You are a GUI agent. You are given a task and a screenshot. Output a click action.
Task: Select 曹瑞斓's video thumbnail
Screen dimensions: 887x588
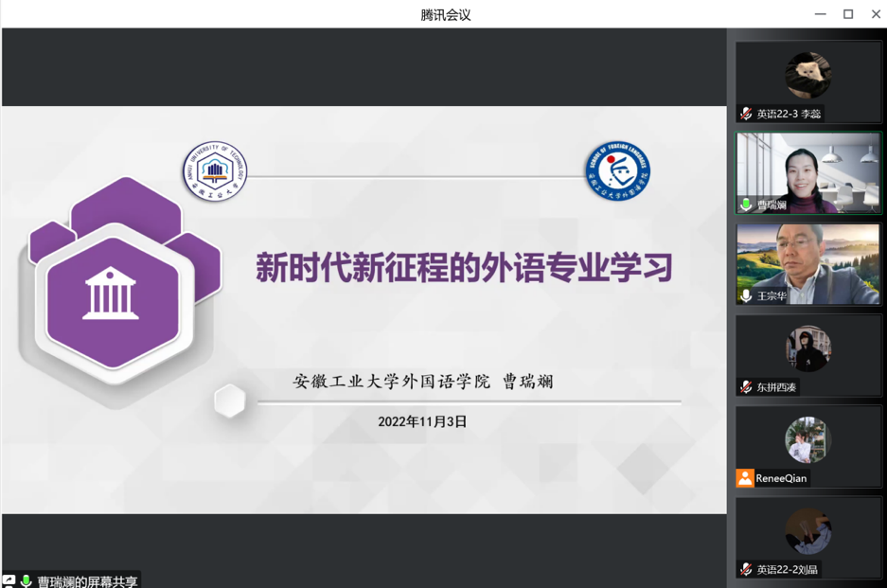click(807, 170)
